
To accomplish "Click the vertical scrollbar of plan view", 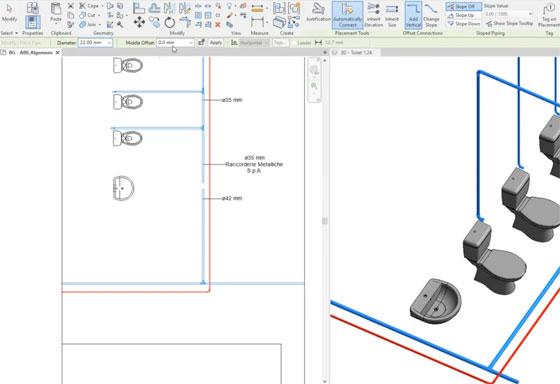I will (x=325, y=221).
